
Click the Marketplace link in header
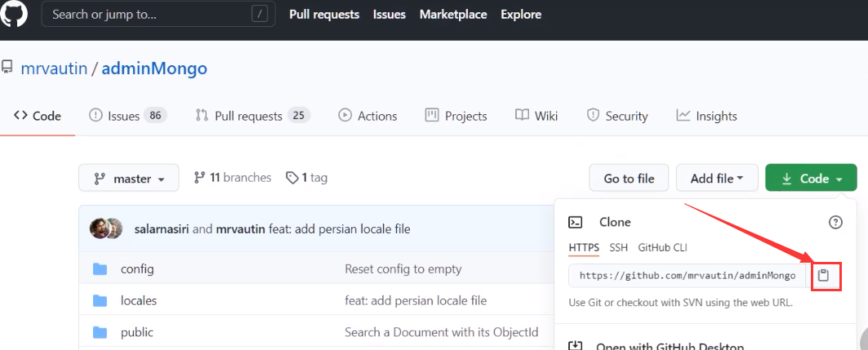453,14
